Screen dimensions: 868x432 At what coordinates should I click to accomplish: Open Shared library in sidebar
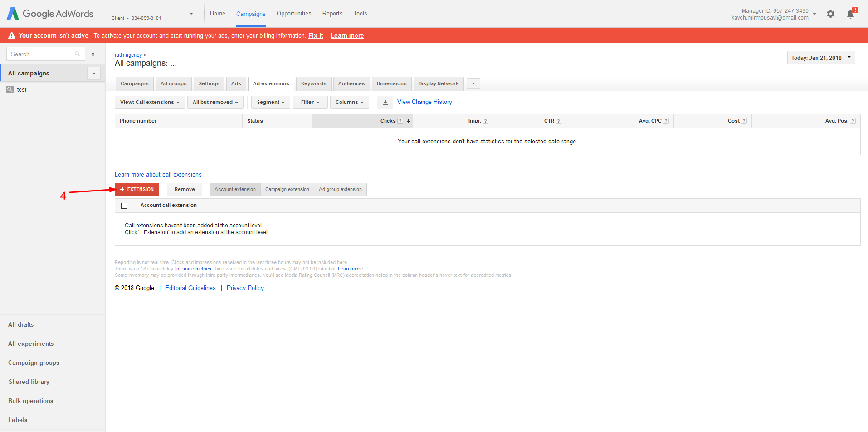tap(29, 382)
